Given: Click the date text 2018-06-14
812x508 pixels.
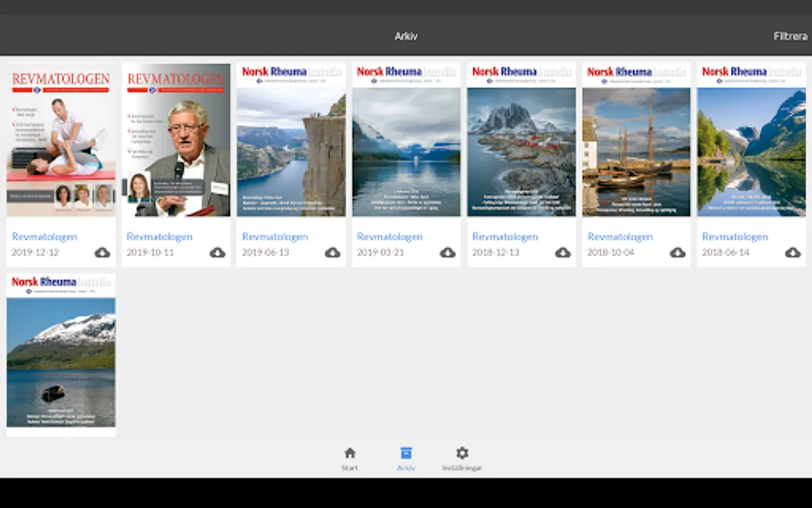Looking at the screenshot, I should point(725,252).
